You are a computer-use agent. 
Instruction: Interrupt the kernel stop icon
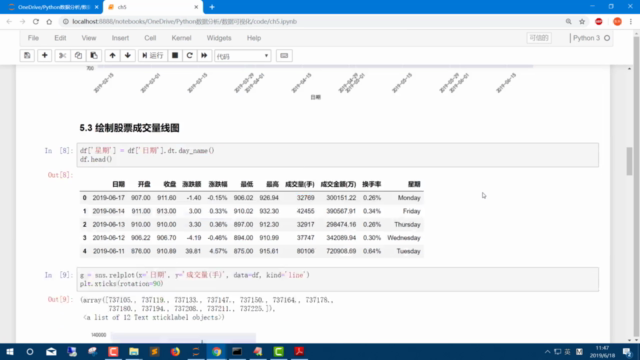[x=175, y=56]
